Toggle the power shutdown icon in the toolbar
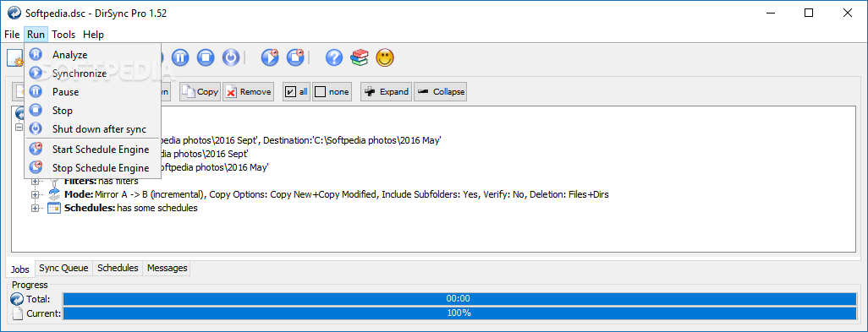This screenshot has height=332, width=868. pos(232,57)
